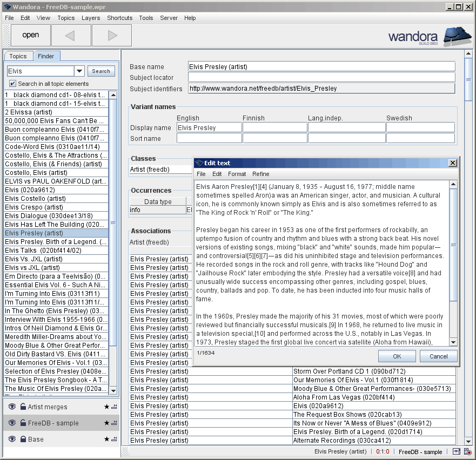Confirm the Edit text dialog with OK
Viewport: 476px width, 460px height.
coord(397,356)
